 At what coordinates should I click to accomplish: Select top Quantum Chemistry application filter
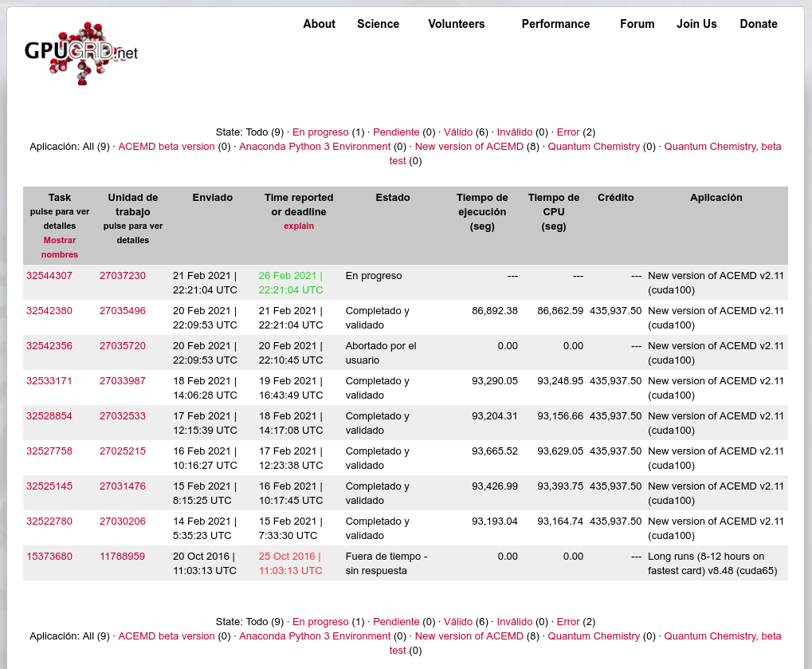click(594, 147)
